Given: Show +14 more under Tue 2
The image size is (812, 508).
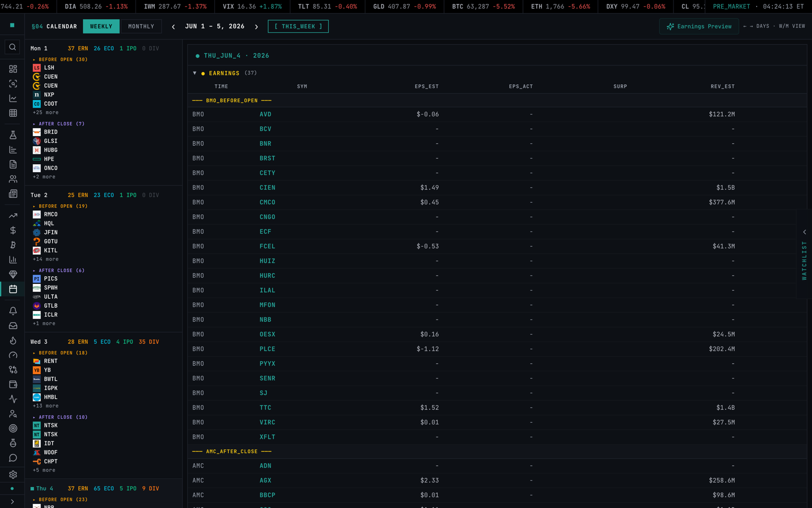Looking at the screenshot, I should [x=46, y=260].
